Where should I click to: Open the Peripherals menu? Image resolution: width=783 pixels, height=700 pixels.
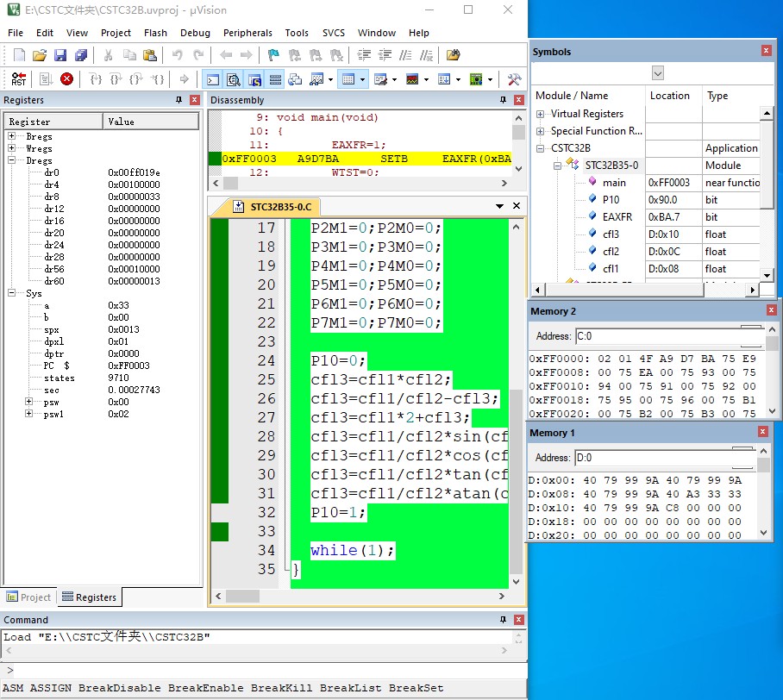pos(247,33)
